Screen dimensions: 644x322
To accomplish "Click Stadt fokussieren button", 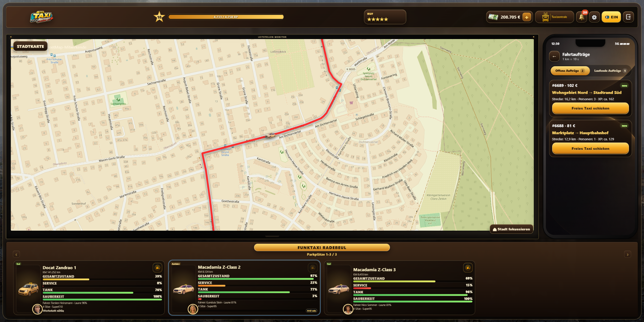I will click(511, 229).
